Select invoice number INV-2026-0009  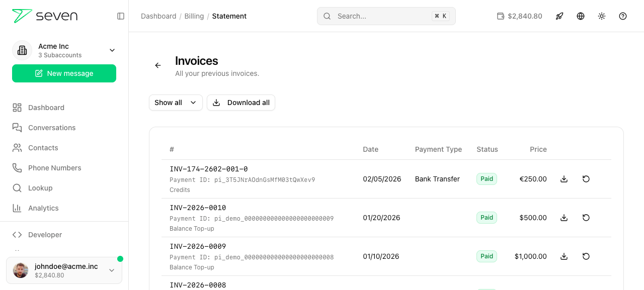click(198, 246)
